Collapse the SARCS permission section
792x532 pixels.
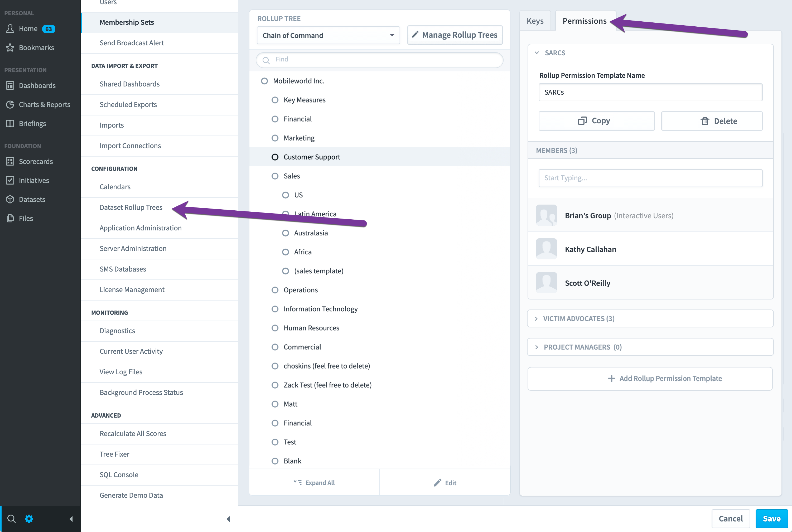pyautogui.click(x=537, y=53)
